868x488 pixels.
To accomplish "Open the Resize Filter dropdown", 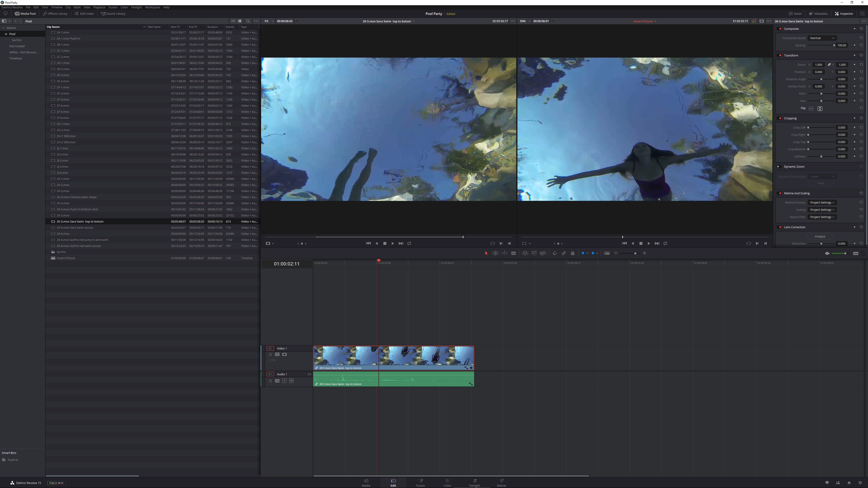I will click(x=822, y=217).
